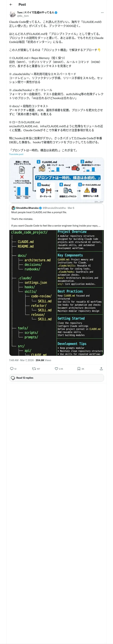Open the three-dot more options menu
Screen dimensions: 113x644
coord(102,13)
